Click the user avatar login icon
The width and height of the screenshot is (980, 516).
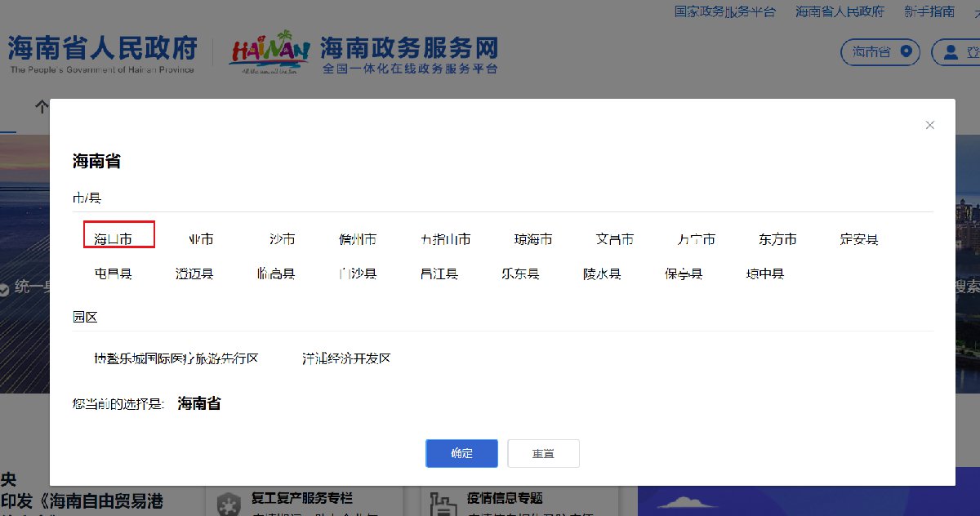951,52
